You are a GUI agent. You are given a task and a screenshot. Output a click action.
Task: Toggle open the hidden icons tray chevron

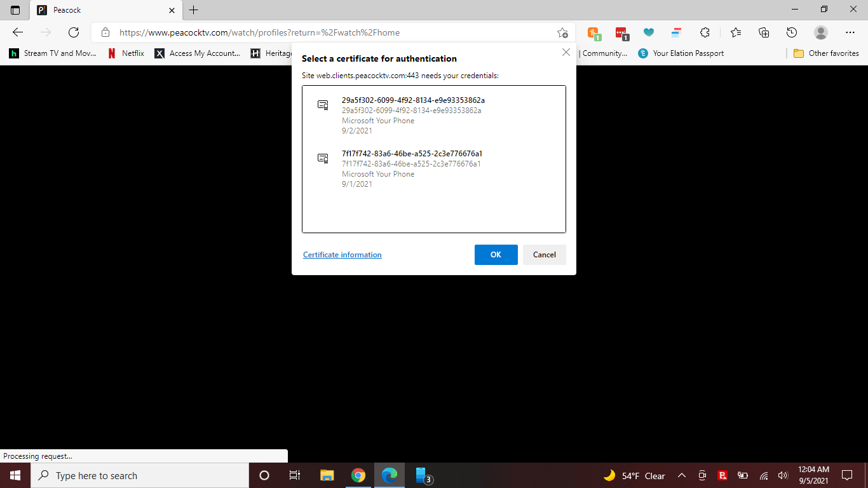pyautogui.click(x=681, y=475)
